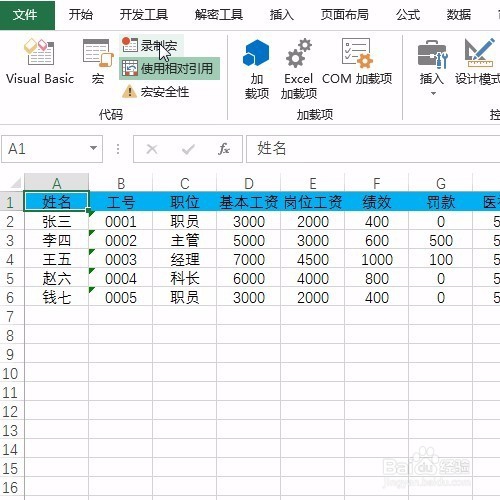This screenshot has height=500, width=500.
Task: Select cell 4500 in 岗位工资 column
Action: point(313,259)
